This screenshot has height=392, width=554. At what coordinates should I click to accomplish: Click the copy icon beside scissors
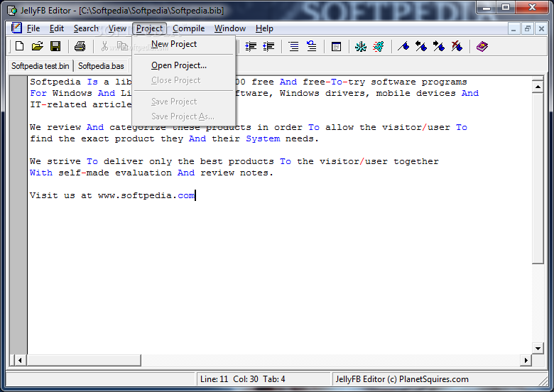122,46
